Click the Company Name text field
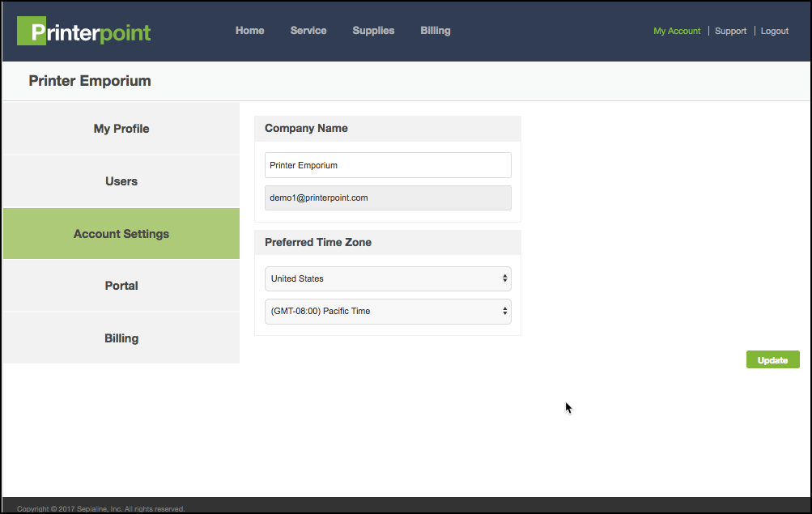This screenshot has height=514, width=812. (x=388, y=165)
